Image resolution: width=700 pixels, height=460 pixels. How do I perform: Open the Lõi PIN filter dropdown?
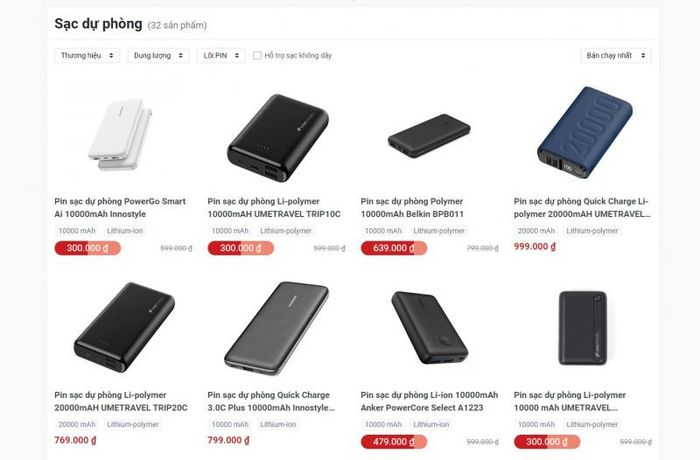point(221,55)
